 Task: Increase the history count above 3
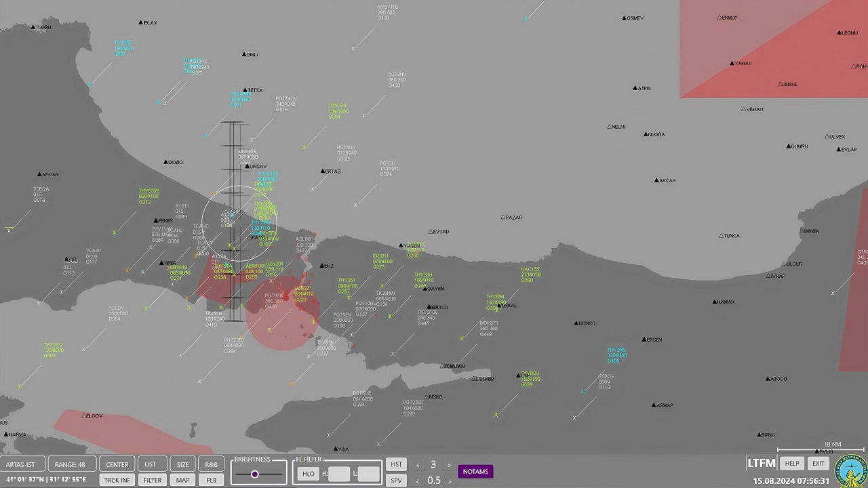449,465
